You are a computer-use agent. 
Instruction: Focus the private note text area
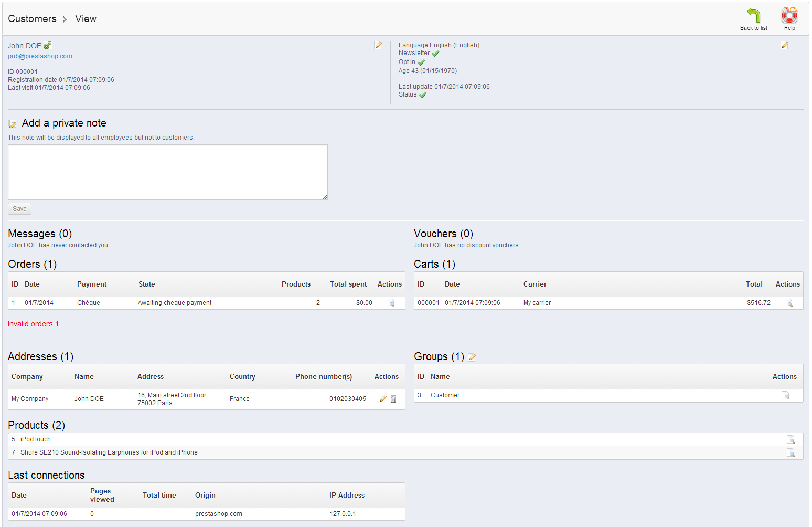168,172
